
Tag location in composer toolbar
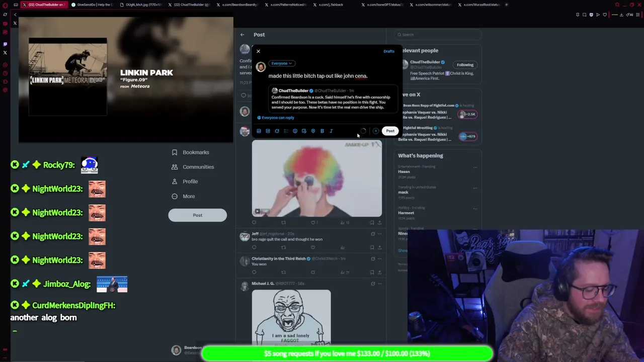point(313,131)
